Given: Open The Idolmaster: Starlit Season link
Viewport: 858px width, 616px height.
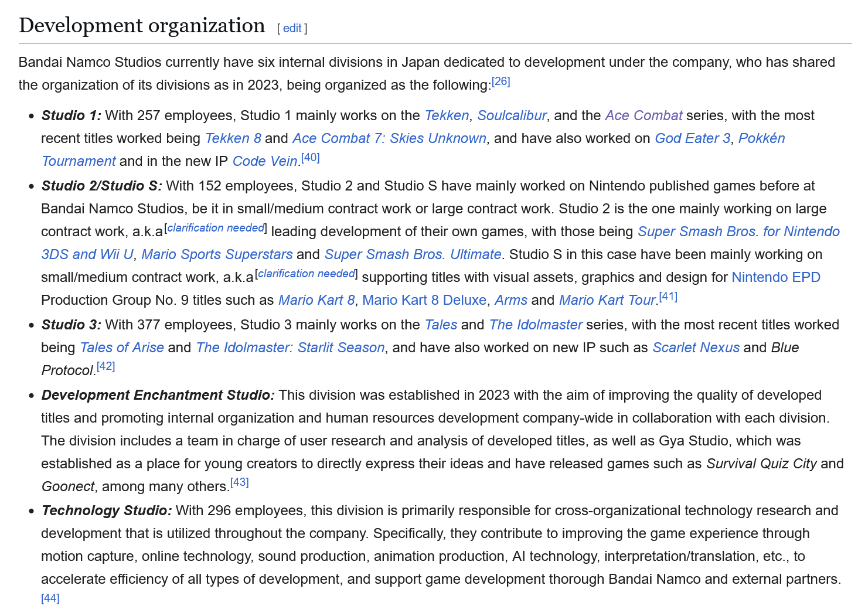Looking at the screenshot, I should [290, 348].
